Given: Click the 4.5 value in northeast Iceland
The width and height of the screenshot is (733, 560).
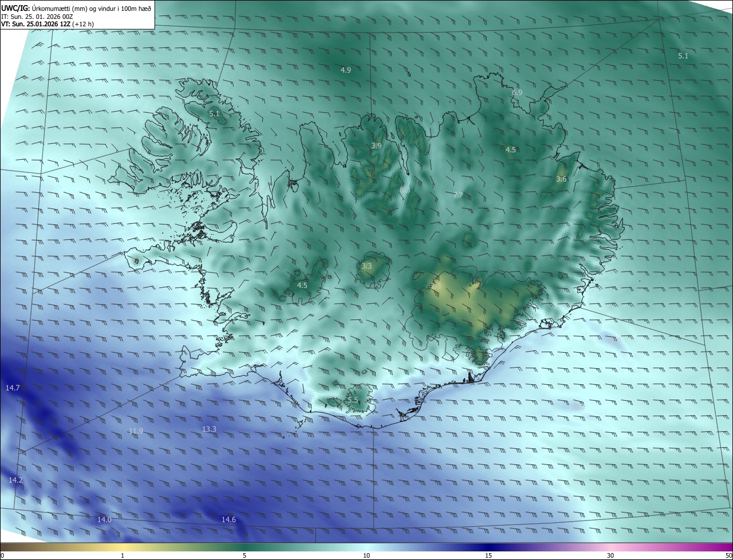Looking at the screenshot, I should 511,150.
